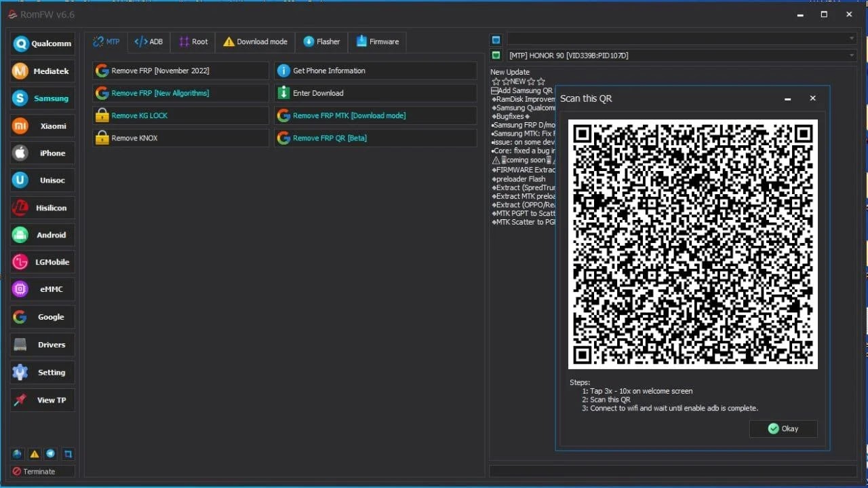Open the View TP sidebar item
This screenshot has height=488, width=868.
tap(42, 400)
